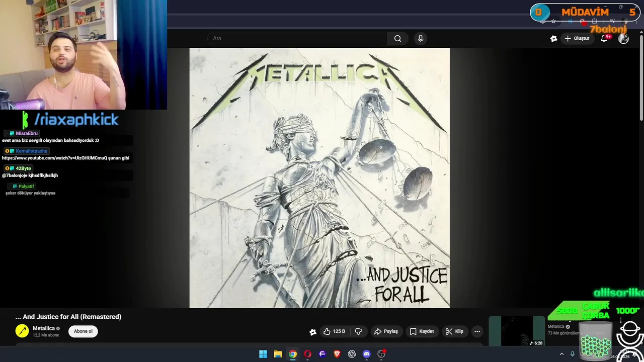
Task: Click the Google Chrome taskbar icon
Action: pyautogui.click(x=293, y=354)
